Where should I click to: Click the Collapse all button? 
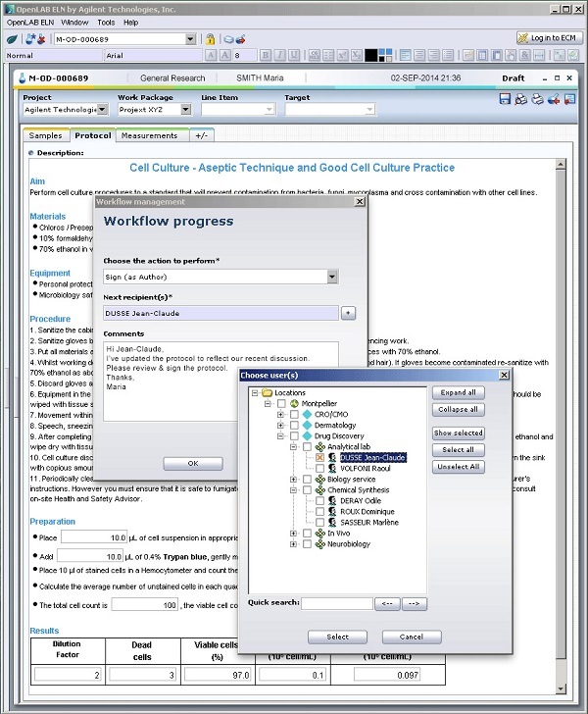click(459, 409)
